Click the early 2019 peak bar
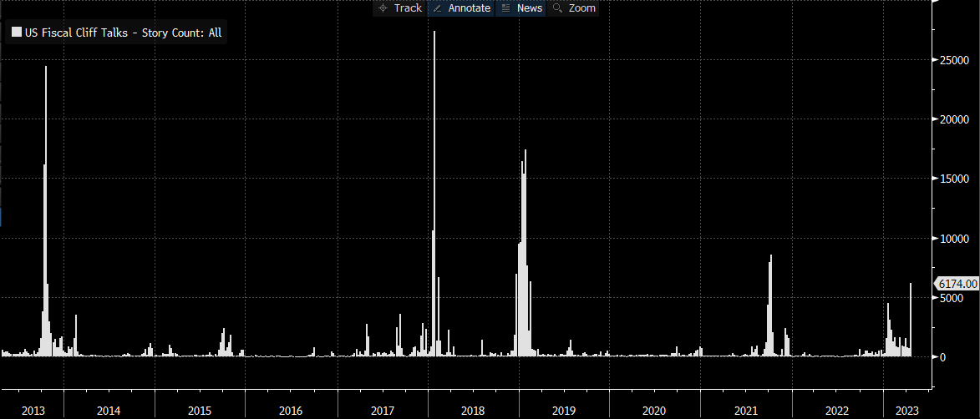The height and width of the screenshot is (419, 980). pos(526,253)
